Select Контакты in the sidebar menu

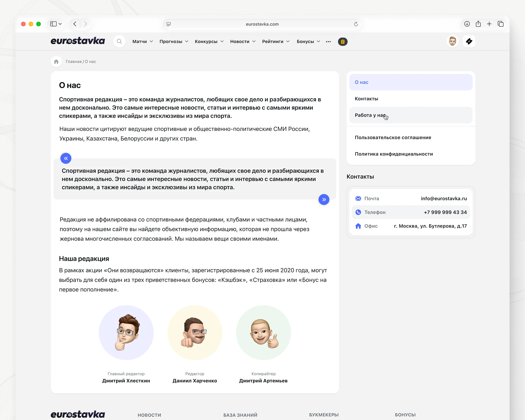click(x=366, y=99)
